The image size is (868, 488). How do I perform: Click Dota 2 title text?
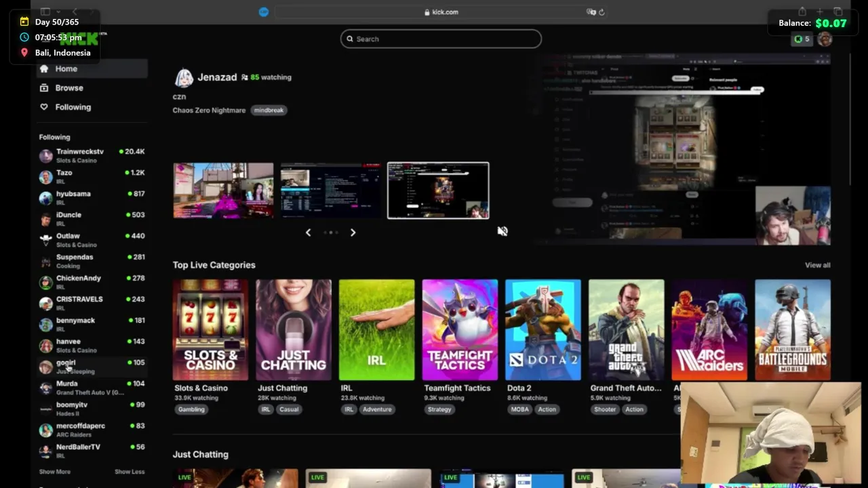519,388
